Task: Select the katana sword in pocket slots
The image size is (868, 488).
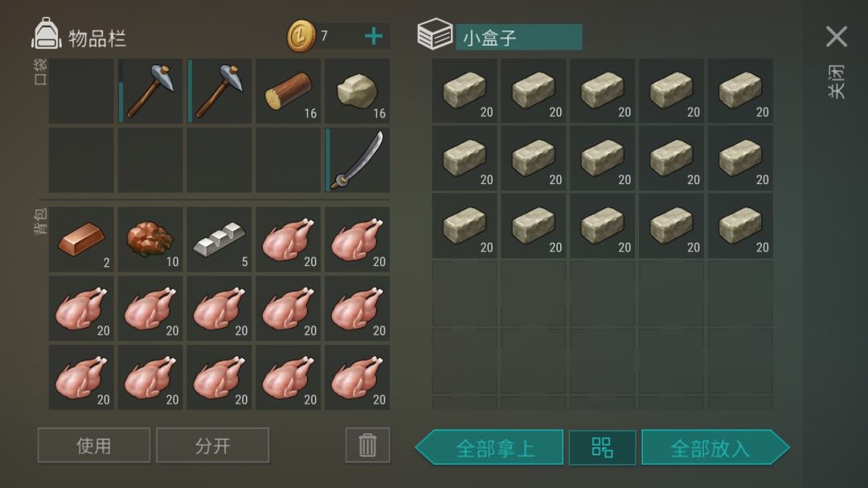Action: pyautogui.click(x=357, y=160)
